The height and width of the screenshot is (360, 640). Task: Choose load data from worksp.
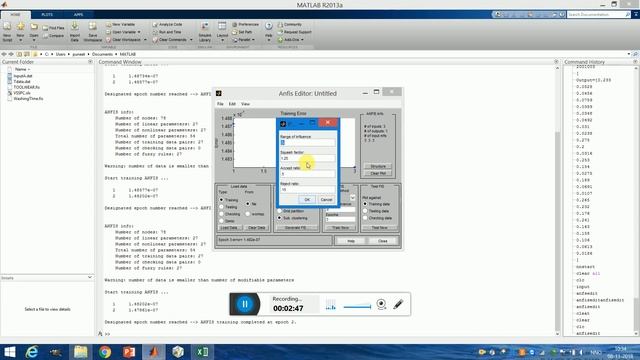click(x=248, y=214)
